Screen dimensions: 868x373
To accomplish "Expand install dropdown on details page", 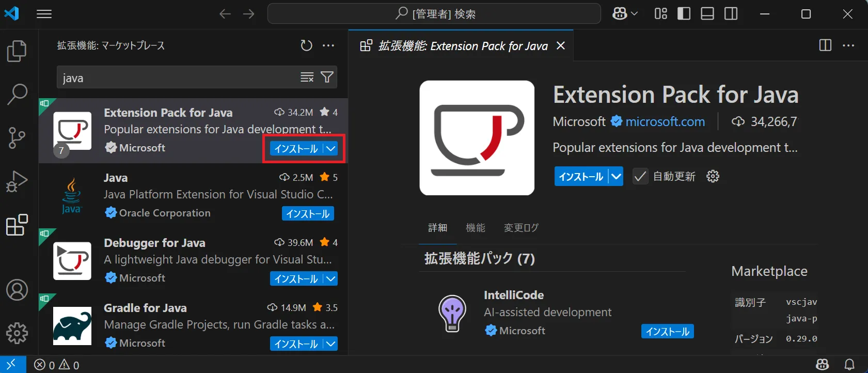I will [616, 177].
